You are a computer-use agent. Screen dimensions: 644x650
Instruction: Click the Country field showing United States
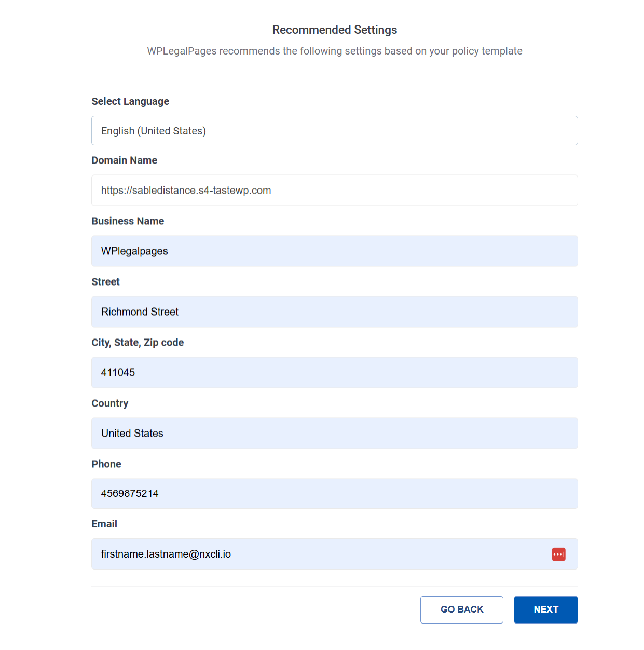334,434
